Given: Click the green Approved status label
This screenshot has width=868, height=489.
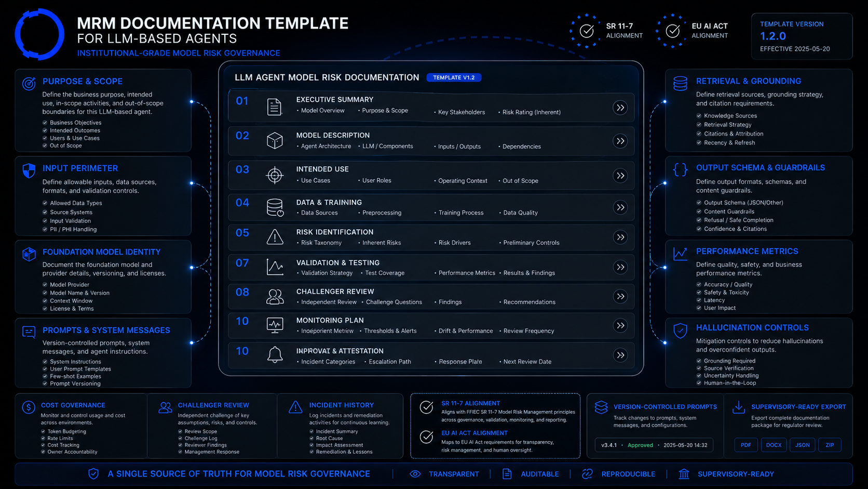Looking at the screenshot, I should pos(640,445).
